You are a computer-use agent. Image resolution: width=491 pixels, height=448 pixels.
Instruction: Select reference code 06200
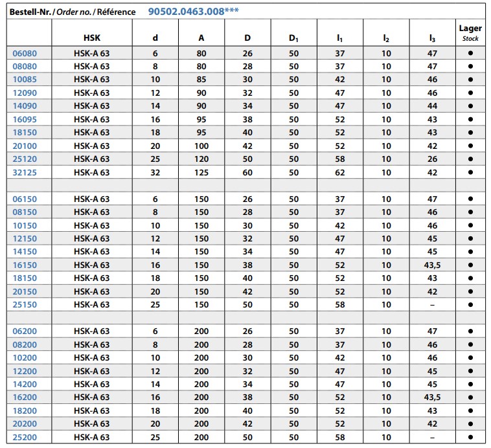(25, 331)
